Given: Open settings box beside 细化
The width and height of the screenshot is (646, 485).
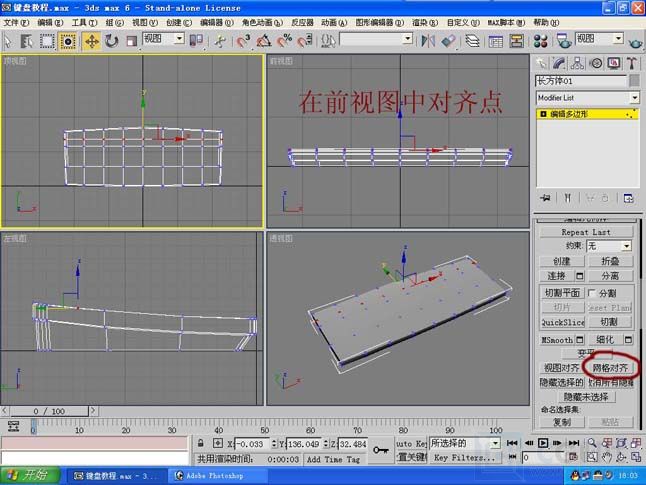Looking at the screenshot, I should tap(628, 340).
